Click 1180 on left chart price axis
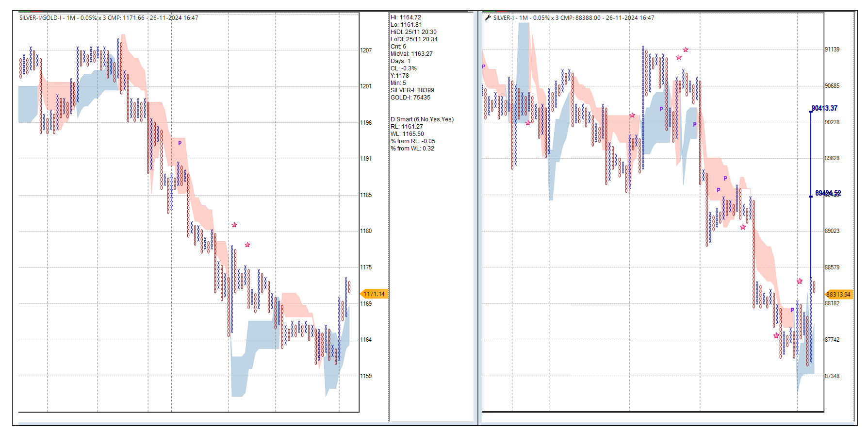Image resolution: width=868 pixels, height=432 pixels. click(x=366, y=231)
